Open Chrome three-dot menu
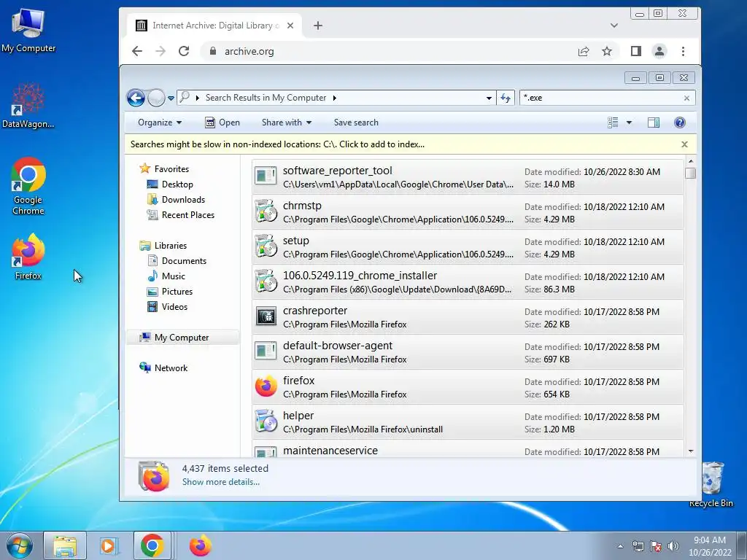This screenshot has height=560, width=747. (683, 52)
